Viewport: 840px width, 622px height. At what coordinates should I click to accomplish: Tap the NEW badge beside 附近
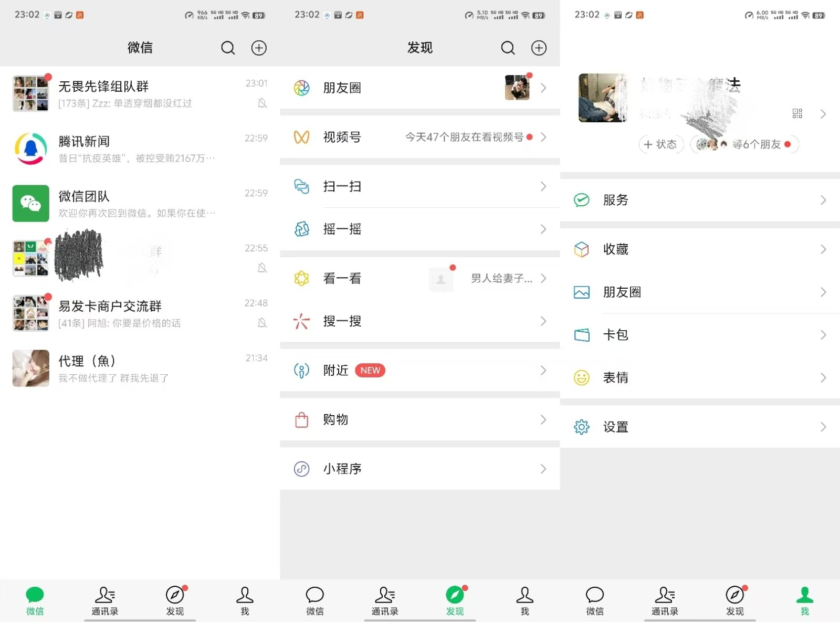(370, 370)
